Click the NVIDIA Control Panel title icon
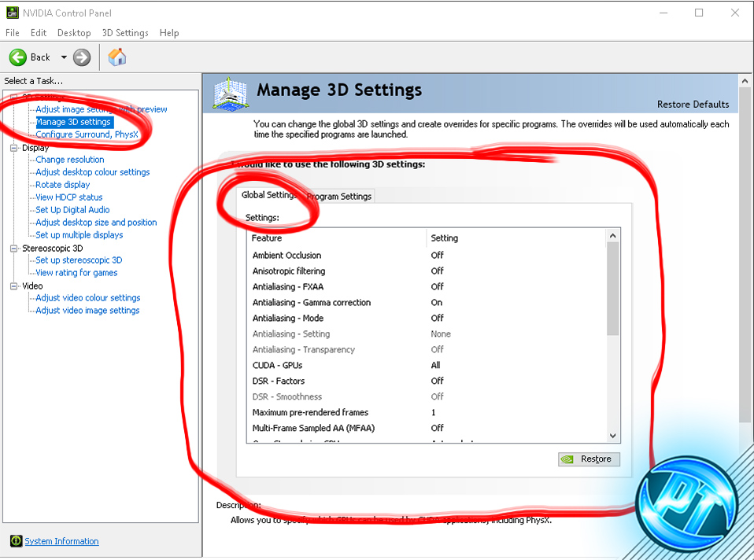Screen dimensions: 754x560 [x=12, y=13]
